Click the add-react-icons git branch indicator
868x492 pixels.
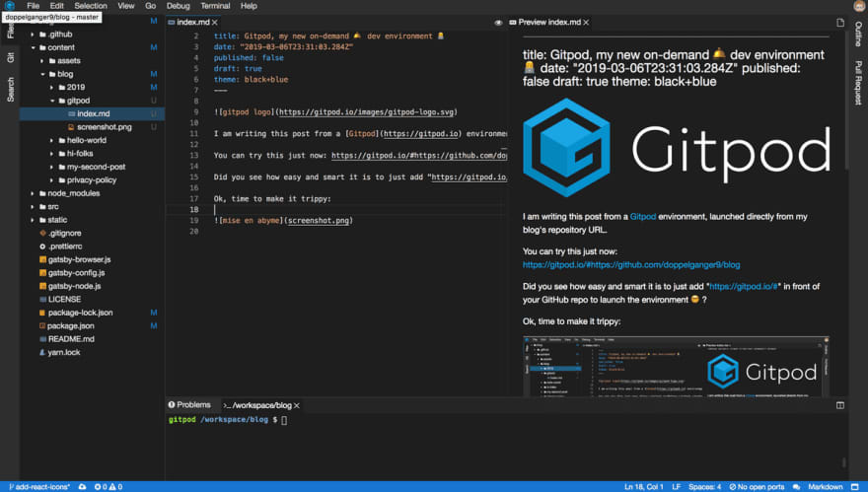pos(39,486)
